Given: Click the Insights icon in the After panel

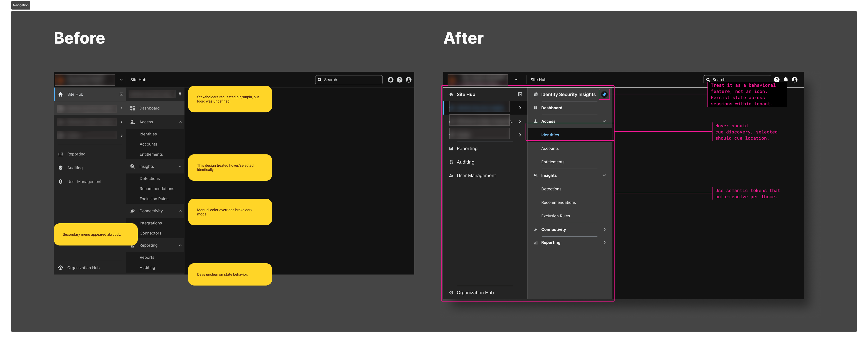Looking at the screenshot, I should coord(536,176).
